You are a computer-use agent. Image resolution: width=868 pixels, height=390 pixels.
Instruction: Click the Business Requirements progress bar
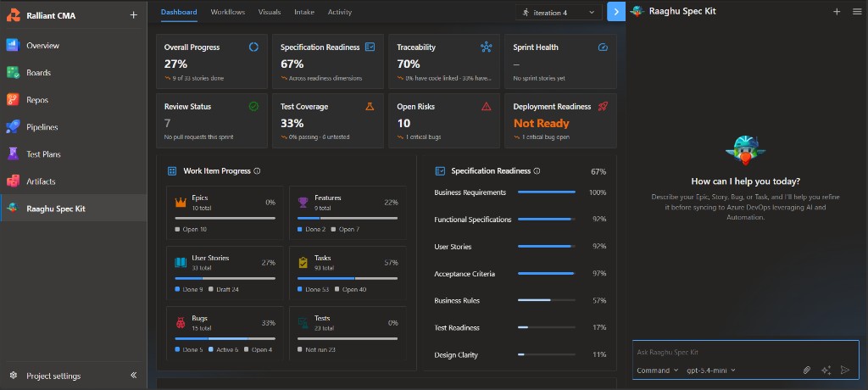[x=547, y=192]
